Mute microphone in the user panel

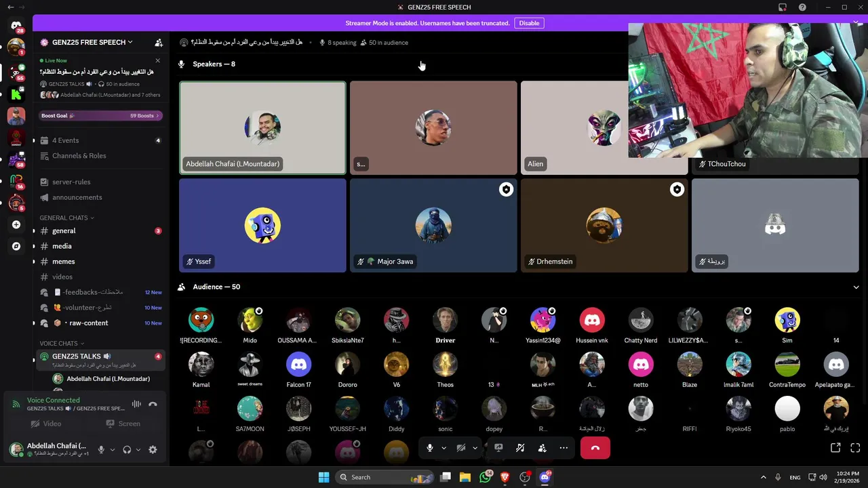(x=101, y=449)
